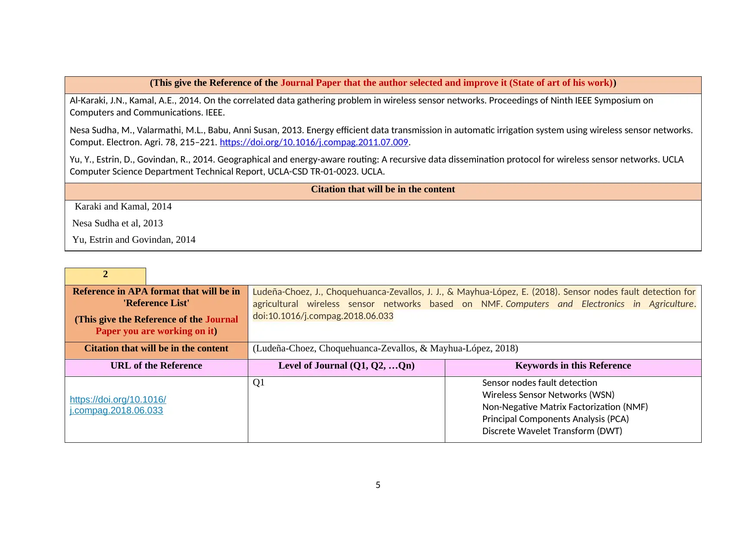Open the doi.org compag.2011.07.009 link

pos(314,142)
